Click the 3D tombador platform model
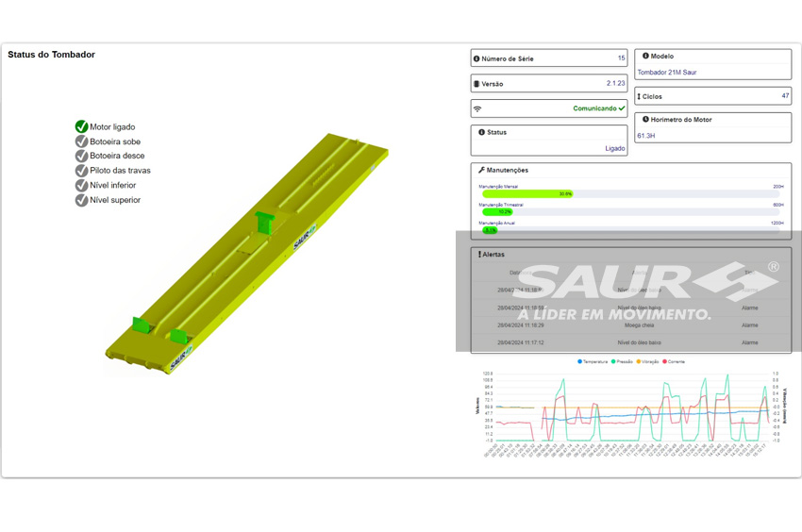Image resolution: width=802 pixels, height=532 pixels. [x=246, y=255]
